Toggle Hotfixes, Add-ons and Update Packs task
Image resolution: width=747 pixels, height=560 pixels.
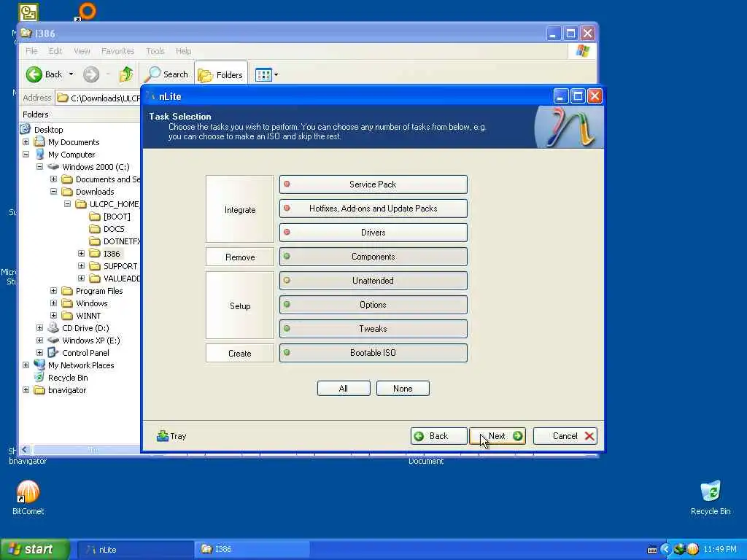click(x=373, y=209)
